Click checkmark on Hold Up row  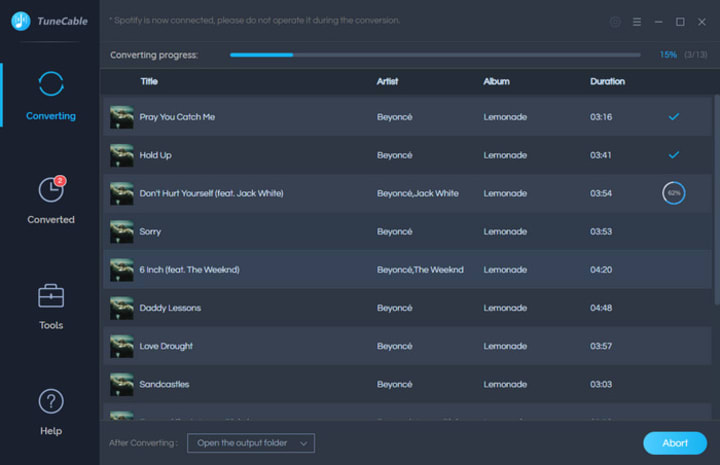coord(674,155)
